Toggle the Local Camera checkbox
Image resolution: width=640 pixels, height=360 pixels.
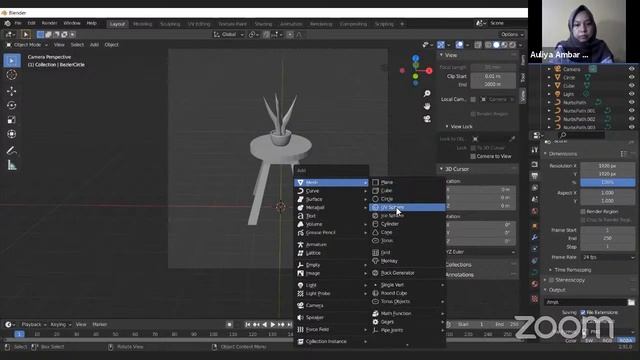point(473,99)
